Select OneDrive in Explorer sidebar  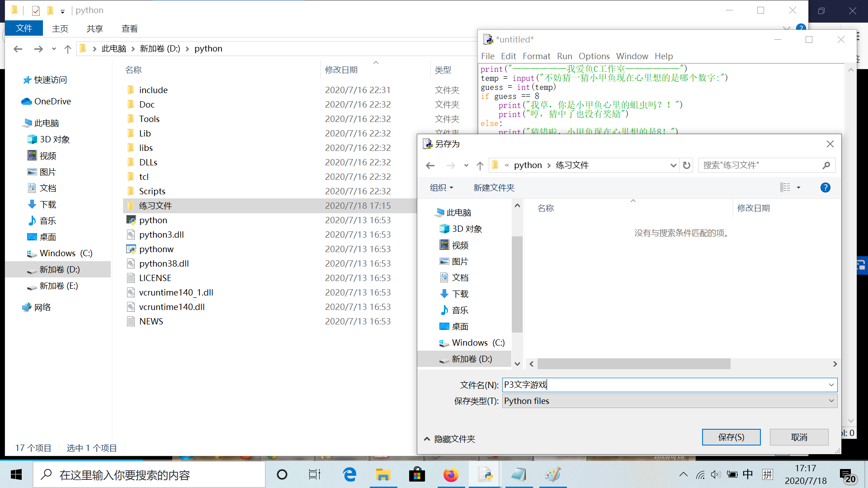click(x=47, y=101)
